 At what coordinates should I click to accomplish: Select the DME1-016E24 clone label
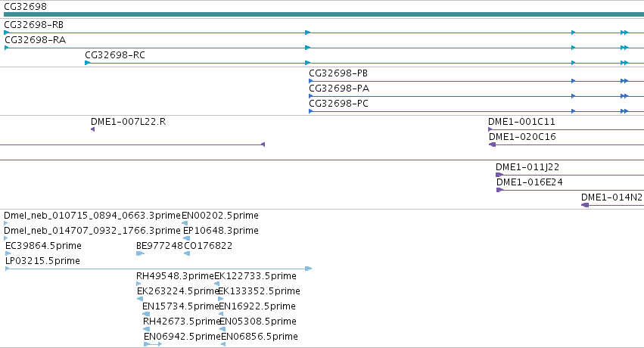click(x=530, y=182)
